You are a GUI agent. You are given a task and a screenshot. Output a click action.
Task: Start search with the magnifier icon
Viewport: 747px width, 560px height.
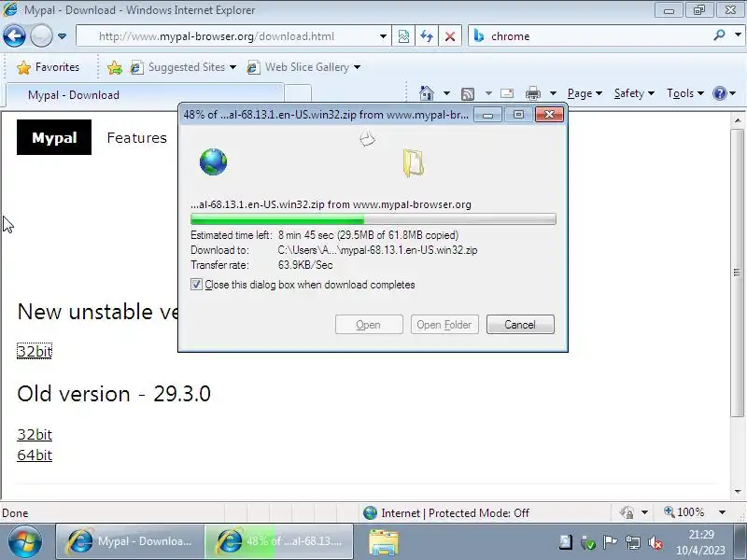point(719,35)
